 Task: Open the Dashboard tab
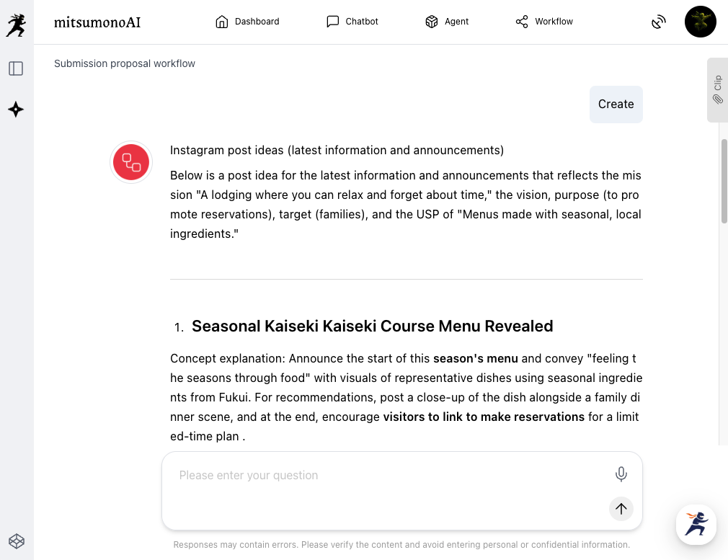tap(247, 22)
